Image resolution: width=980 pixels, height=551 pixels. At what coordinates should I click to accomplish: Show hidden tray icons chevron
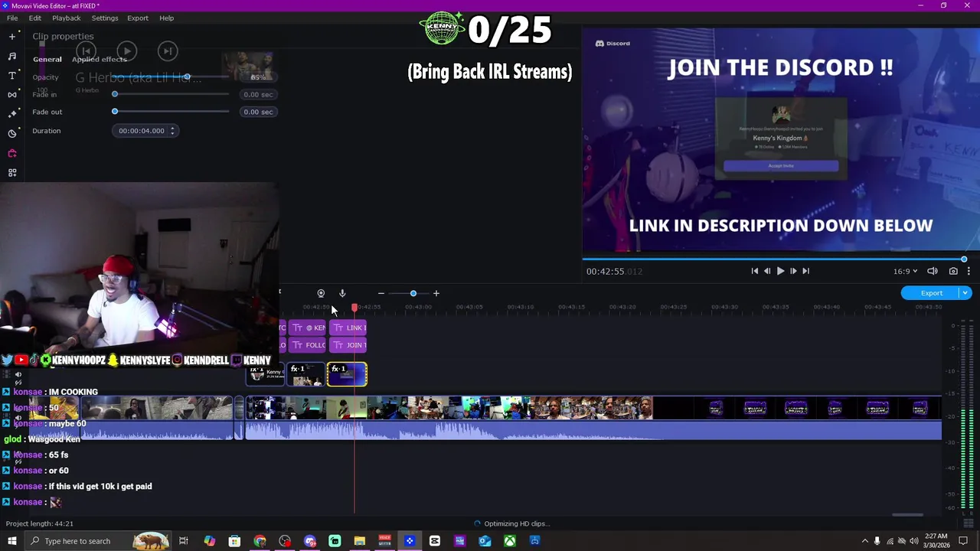coord(864,541)
